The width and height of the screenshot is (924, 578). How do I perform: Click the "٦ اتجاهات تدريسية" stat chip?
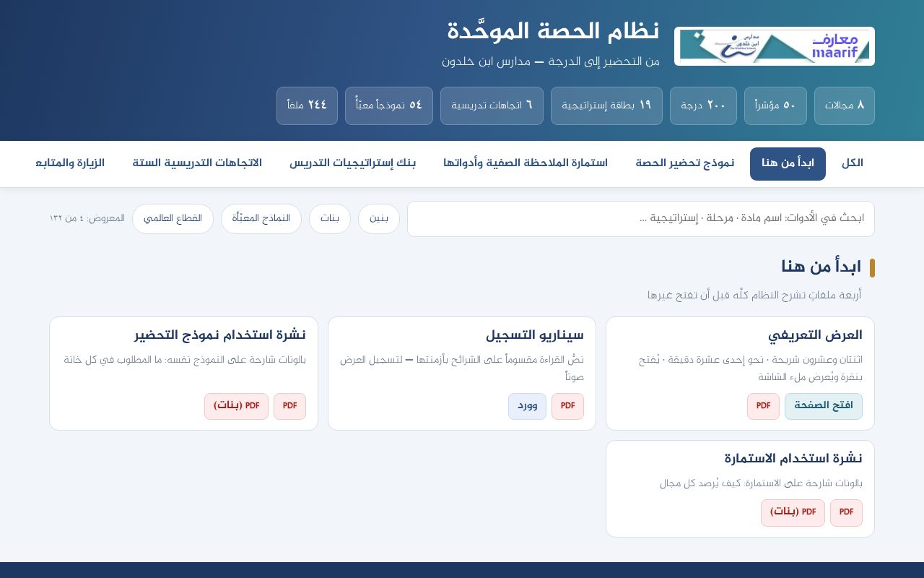tap(492, 105)
